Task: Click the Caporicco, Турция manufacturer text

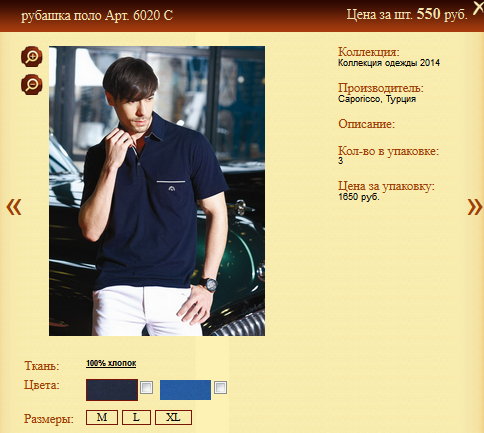Action: tap(377, 99)
